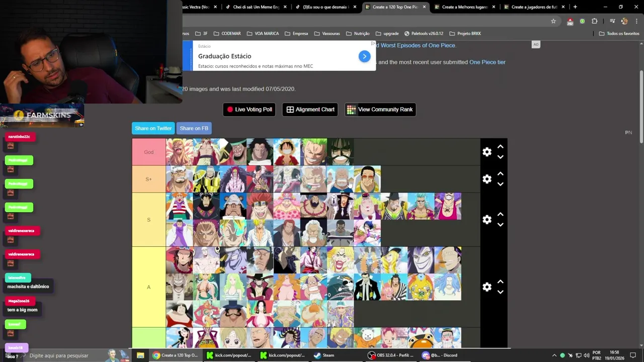
Task: Open the Paletools v26.0.12 bookmark
Action: 424,33
